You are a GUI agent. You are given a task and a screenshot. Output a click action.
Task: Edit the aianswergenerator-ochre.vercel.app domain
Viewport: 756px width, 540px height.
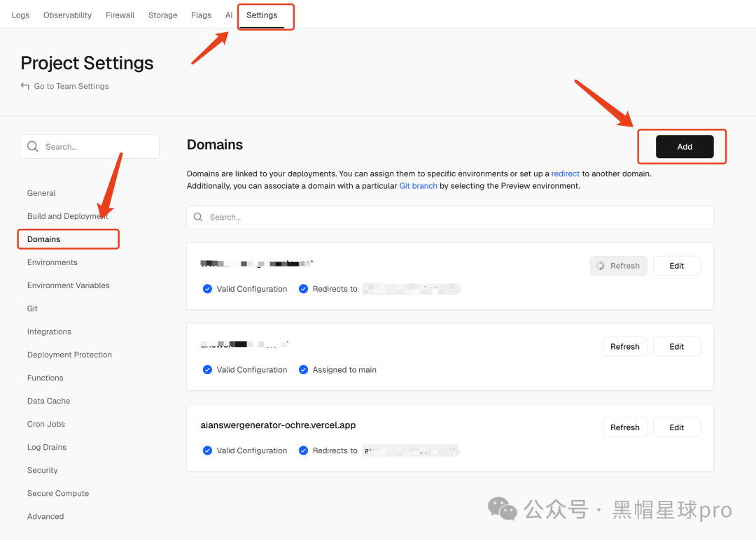coord(676,427)
